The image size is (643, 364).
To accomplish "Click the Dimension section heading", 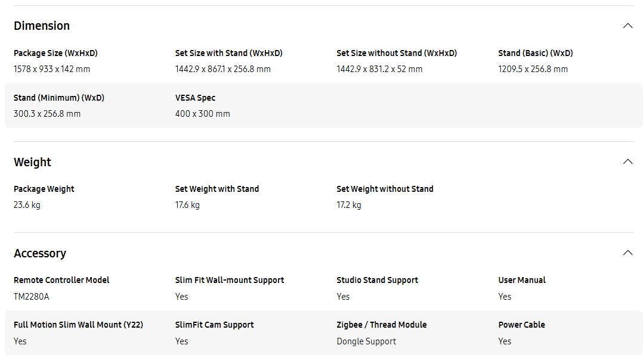I will tap(42, 26).
